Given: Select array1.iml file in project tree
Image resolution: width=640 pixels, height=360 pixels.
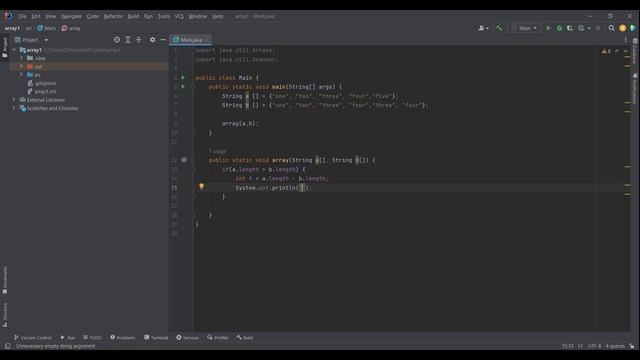Looking at the screenshot, I should (42, 91).
